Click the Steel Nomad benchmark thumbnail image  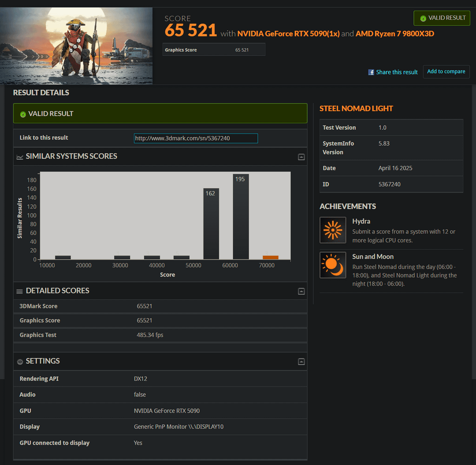(76, 46)
